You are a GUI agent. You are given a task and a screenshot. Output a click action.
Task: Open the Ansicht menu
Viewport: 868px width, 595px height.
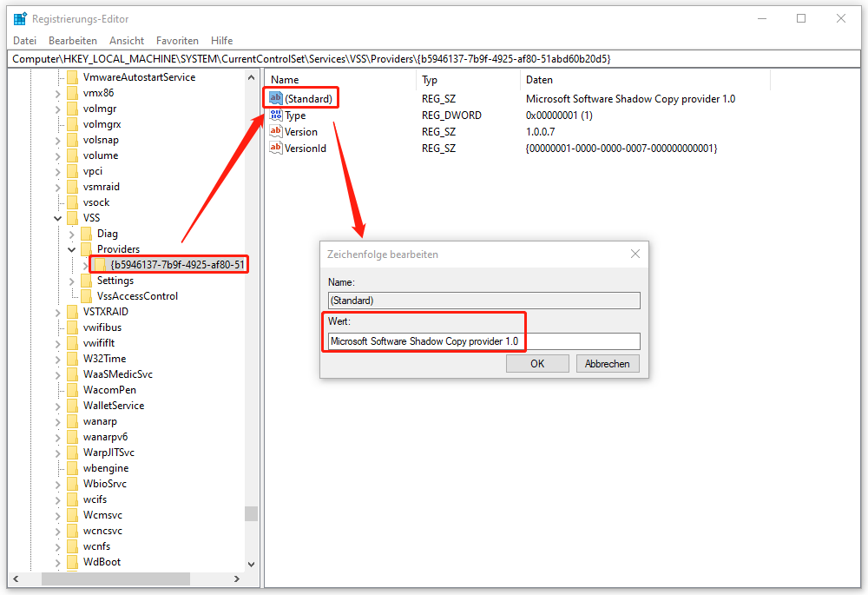pos(127,41)
